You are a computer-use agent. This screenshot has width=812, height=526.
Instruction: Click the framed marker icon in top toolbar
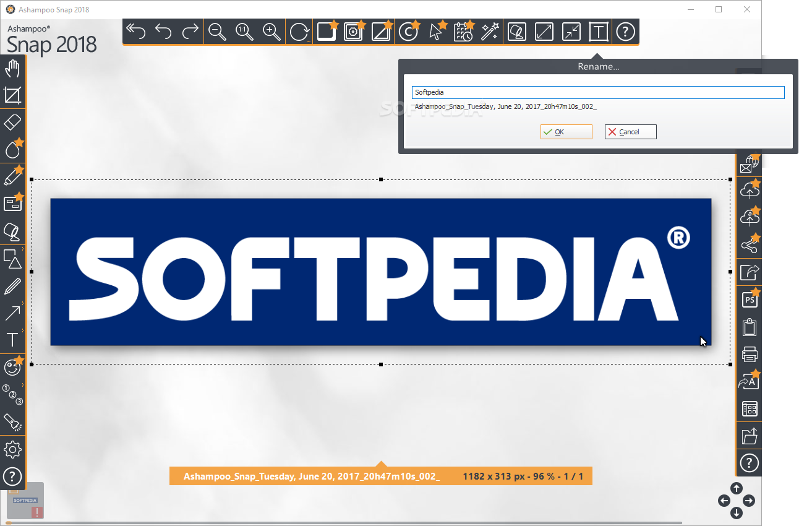click(x=516, y=32)
